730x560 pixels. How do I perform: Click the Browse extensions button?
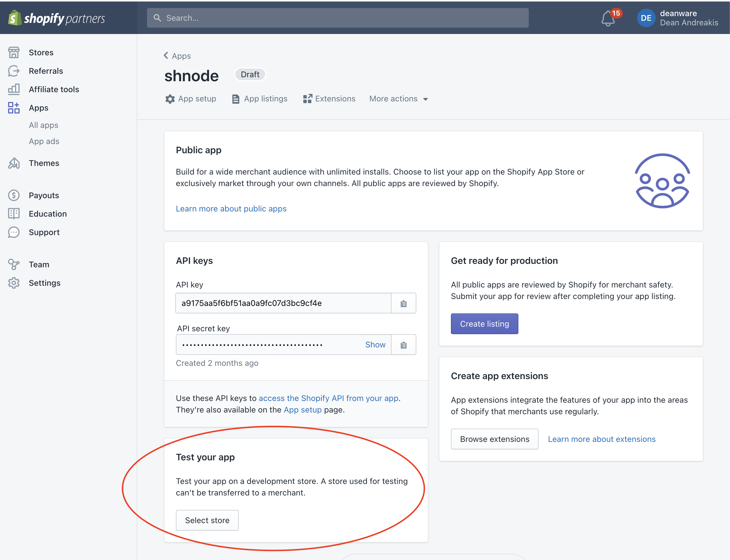(494, 439)
